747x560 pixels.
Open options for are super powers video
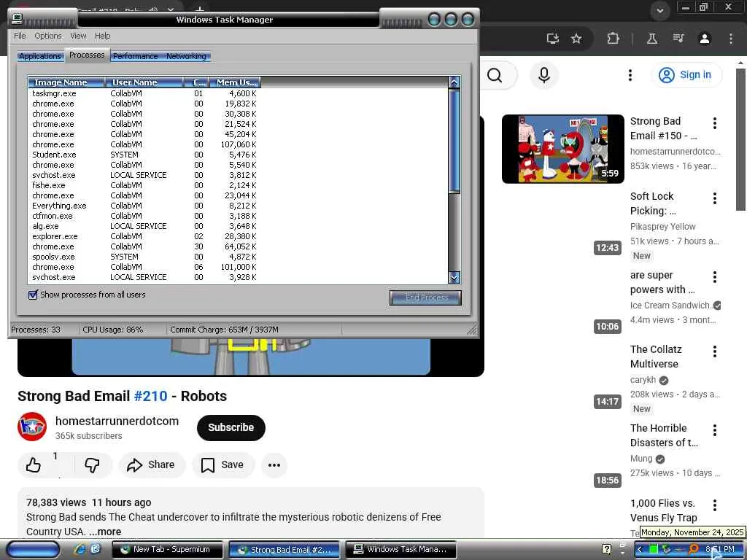715,276
